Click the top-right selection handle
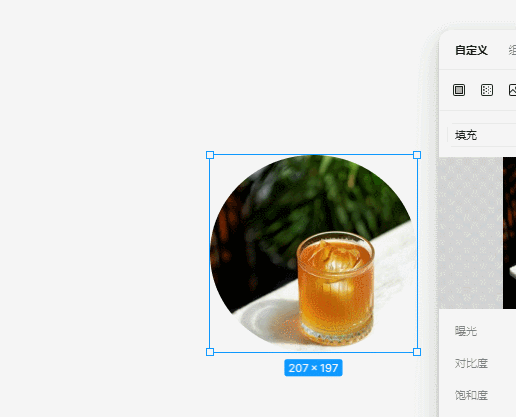The height and width of the screenshot is (417, 516). coord(417,155)
